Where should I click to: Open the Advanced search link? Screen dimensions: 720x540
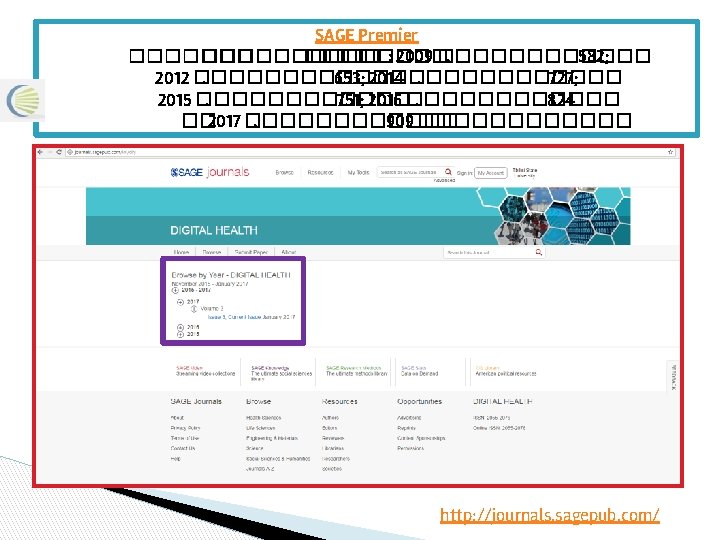pyautogui.click(x=444, y=180)
